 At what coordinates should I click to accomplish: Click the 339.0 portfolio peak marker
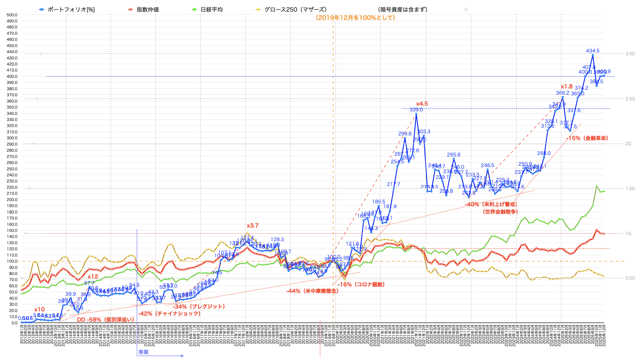[x=416, y=114]
